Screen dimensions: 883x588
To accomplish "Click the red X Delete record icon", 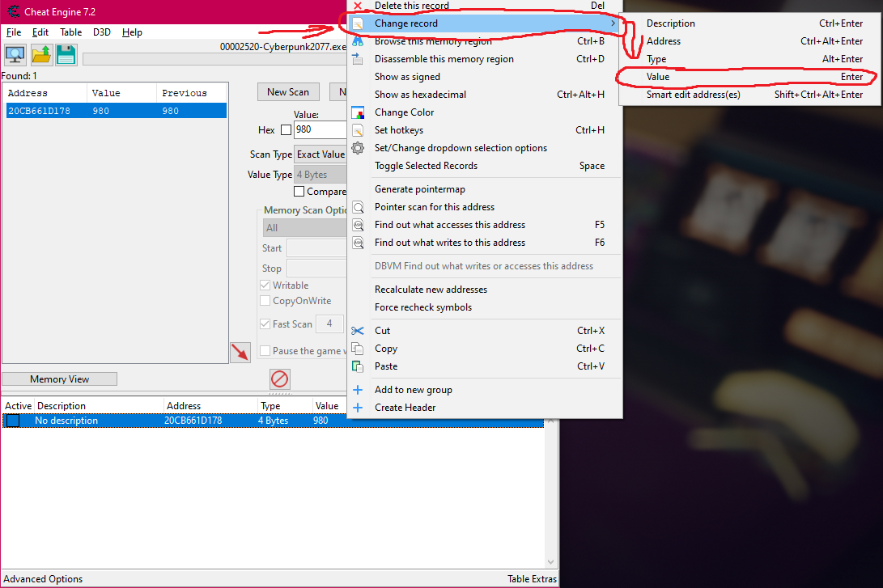I will click(x=358, y=6).
